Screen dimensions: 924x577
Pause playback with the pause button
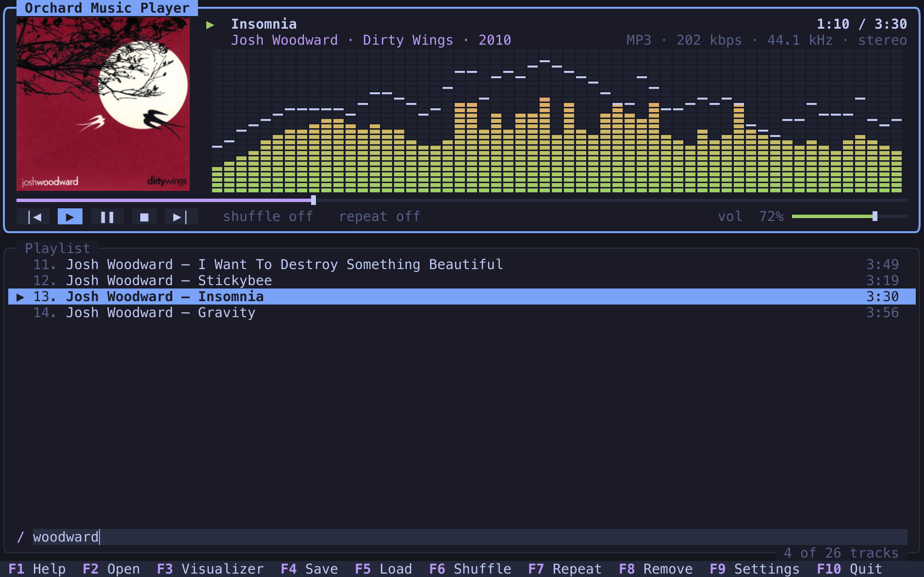point(107,217)
